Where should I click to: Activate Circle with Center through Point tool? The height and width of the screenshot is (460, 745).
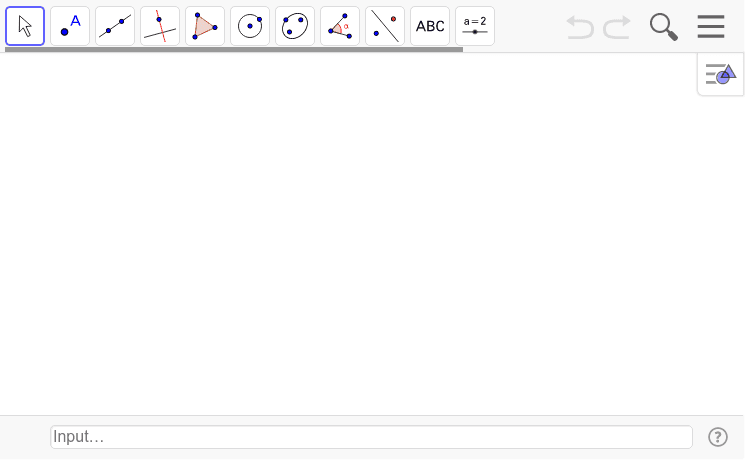250,26
